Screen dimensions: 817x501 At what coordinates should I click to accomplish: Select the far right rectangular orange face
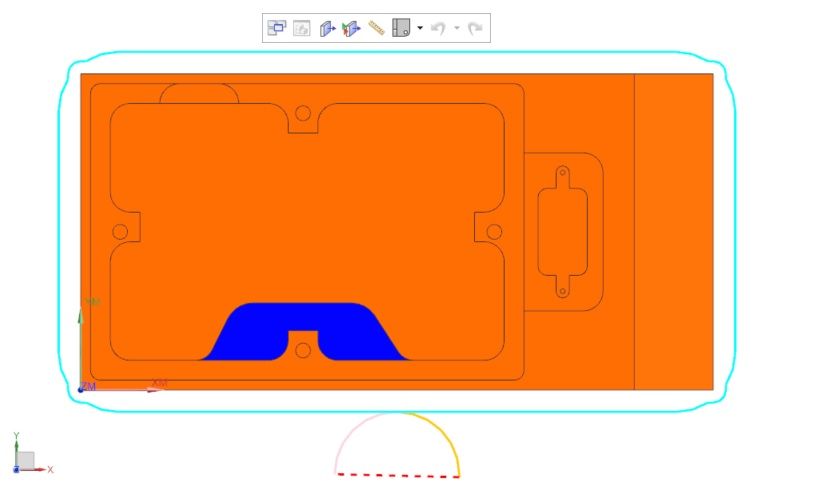[674, 232]
